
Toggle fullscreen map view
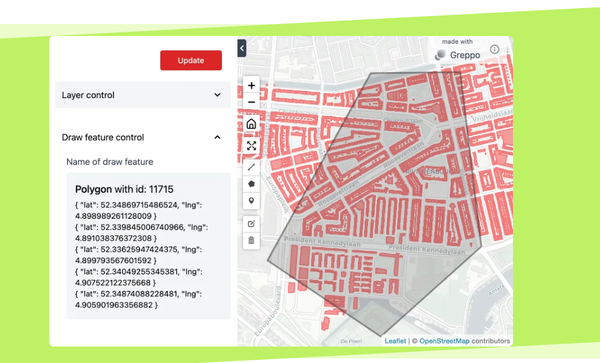pos(251,146)
